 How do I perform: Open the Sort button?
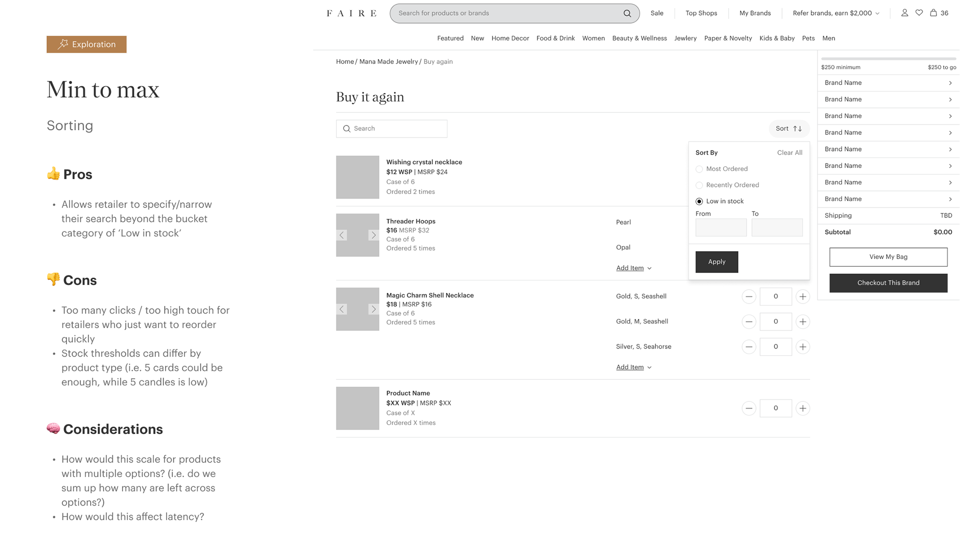coord(789,128)
